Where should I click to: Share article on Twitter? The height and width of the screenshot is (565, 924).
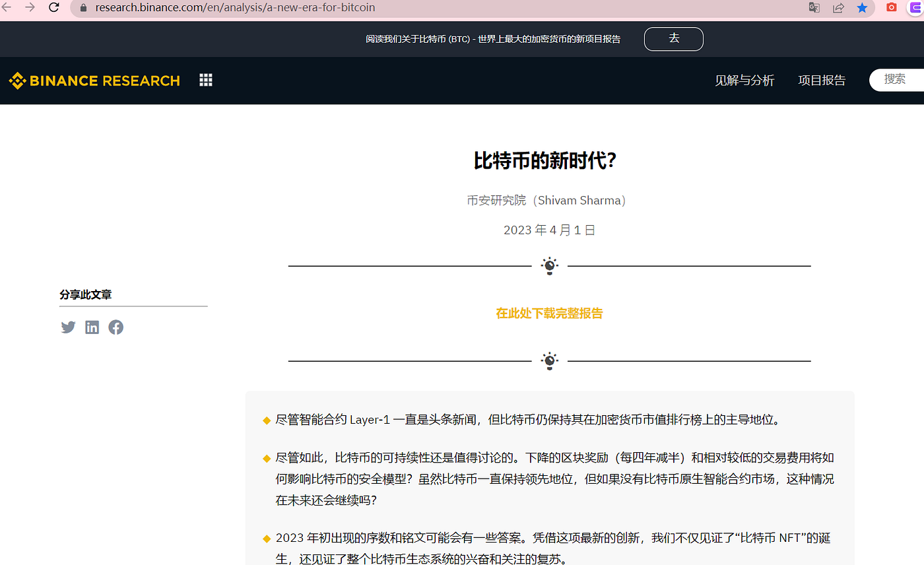click(68, 327)
